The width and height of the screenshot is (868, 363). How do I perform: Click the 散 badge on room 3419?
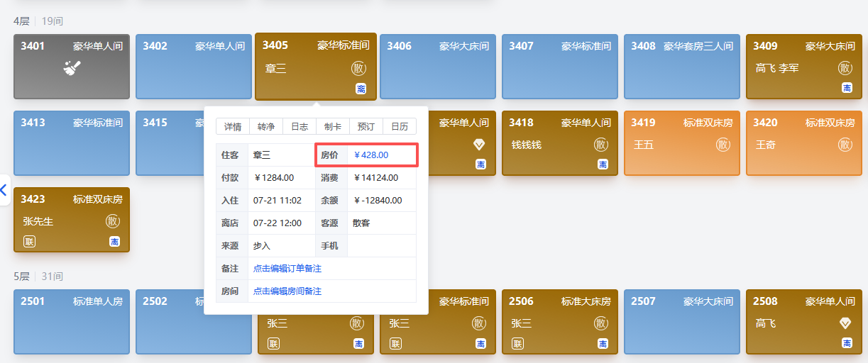[723, 145]
